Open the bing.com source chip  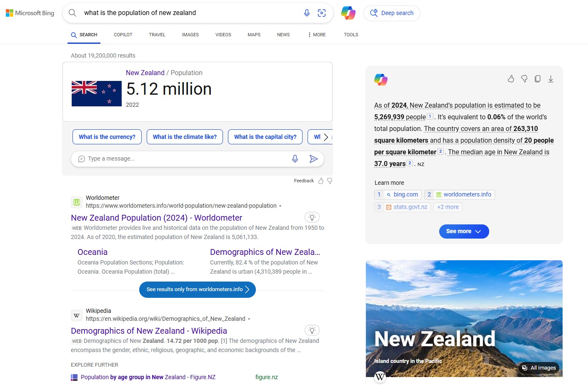398,194
